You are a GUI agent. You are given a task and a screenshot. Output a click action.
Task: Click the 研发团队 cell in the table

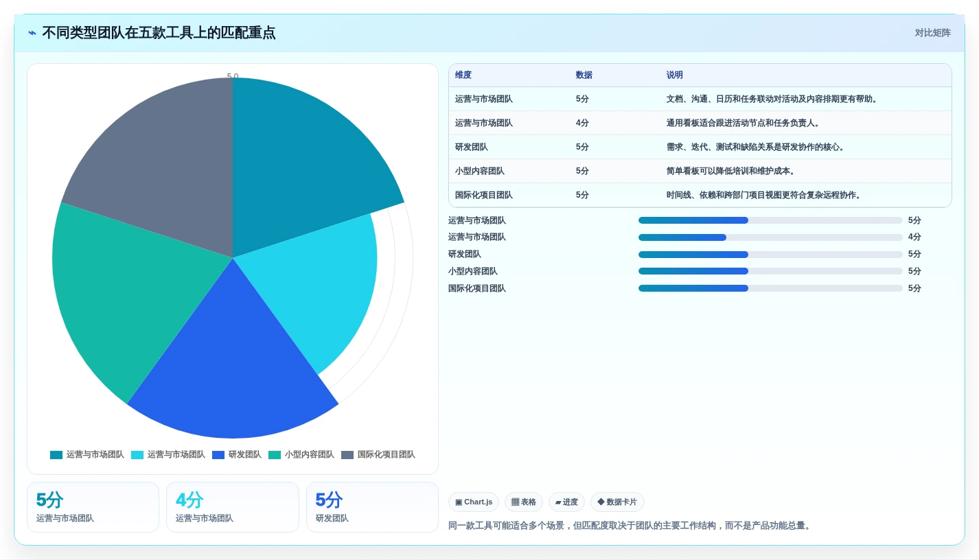(x=471, y=148)
